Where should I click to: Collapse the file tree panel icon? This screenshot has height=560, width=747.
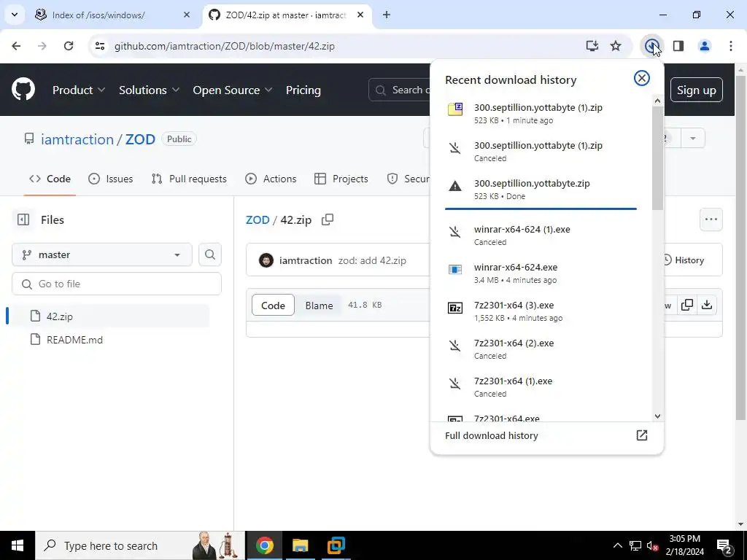23,219
